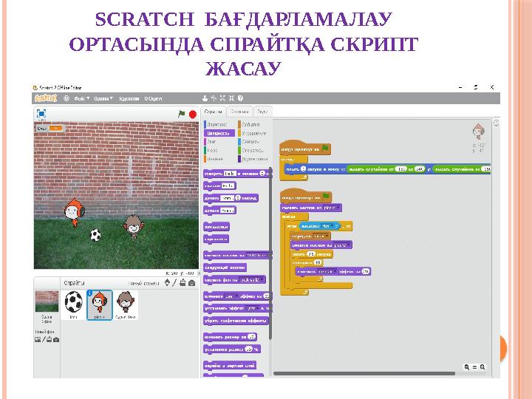Switch to the Скрипты tab
Viewport: 532px width, 399px height.
click(x=214, y=112)
